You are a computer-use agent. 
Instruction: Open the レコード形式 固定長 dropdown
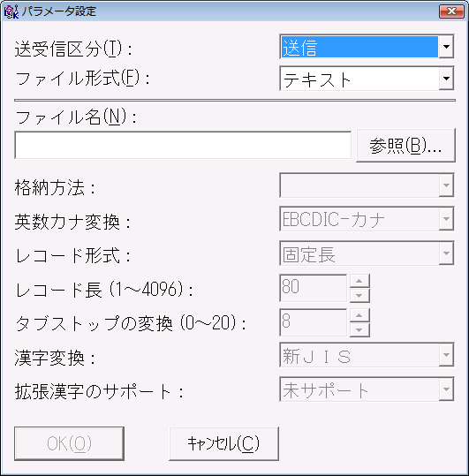click(446, 253)
